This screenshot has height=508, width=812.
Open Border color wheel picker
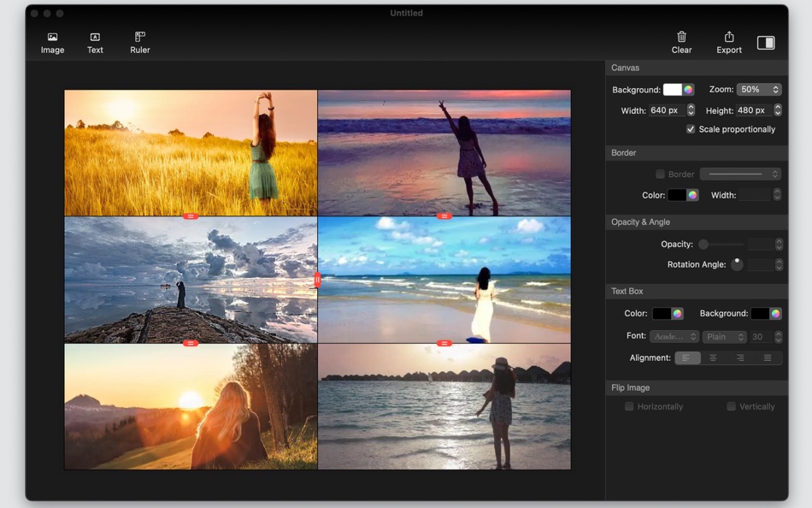[x=692, y=196]
